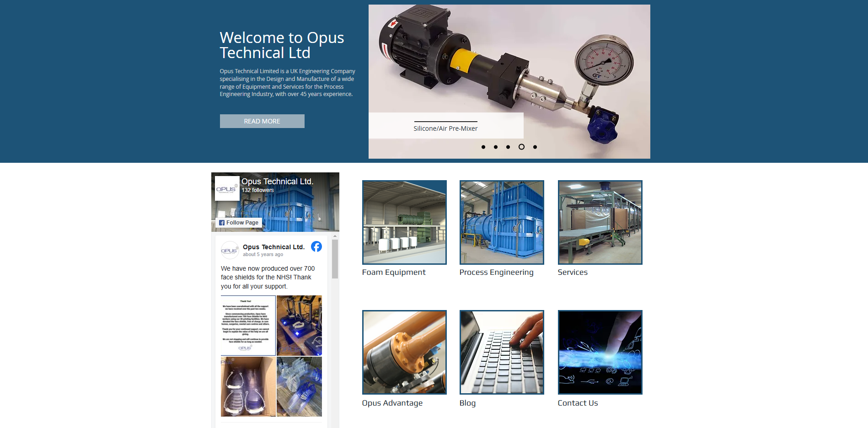Click the Opus avatar beside the post
This screenshot has height=428, width=868.
point(230,250)
